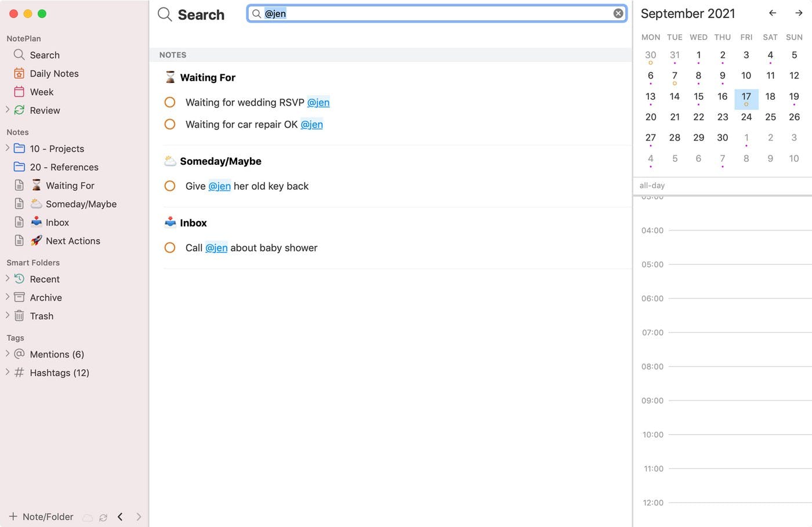Expand the 10 - Projects folder

tap(8, 148)
